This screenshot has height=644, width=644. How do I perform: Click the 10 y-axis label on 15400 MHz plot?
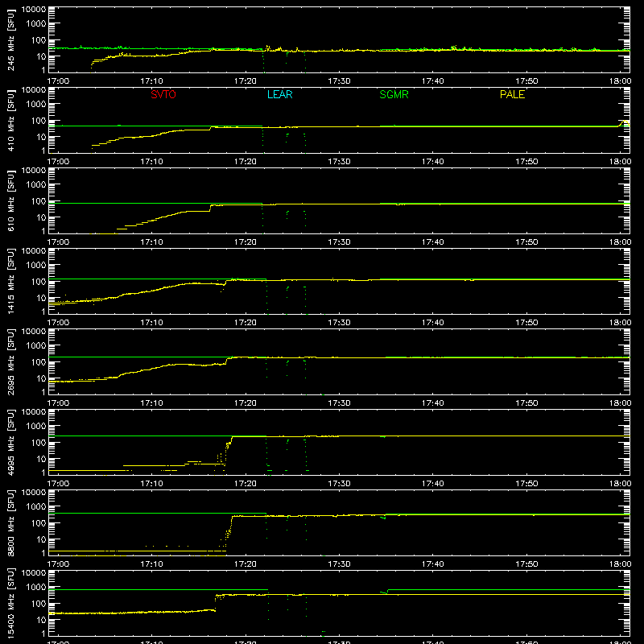point(41,620)
